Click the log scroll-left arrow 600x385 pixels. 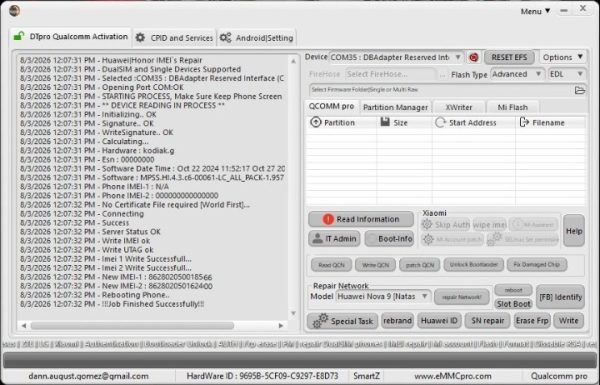pyautogui.click(x=24, y=326)
